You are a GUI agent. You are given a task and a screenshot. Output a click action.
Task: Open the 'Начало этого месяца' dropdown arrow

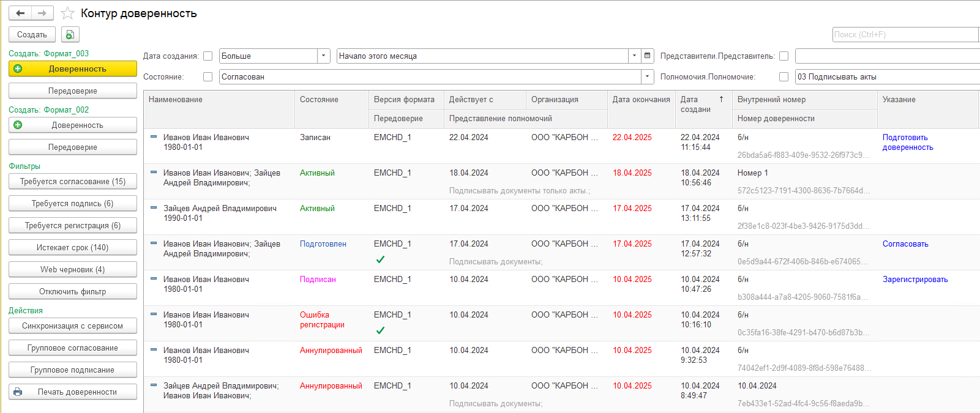(634, 56)
